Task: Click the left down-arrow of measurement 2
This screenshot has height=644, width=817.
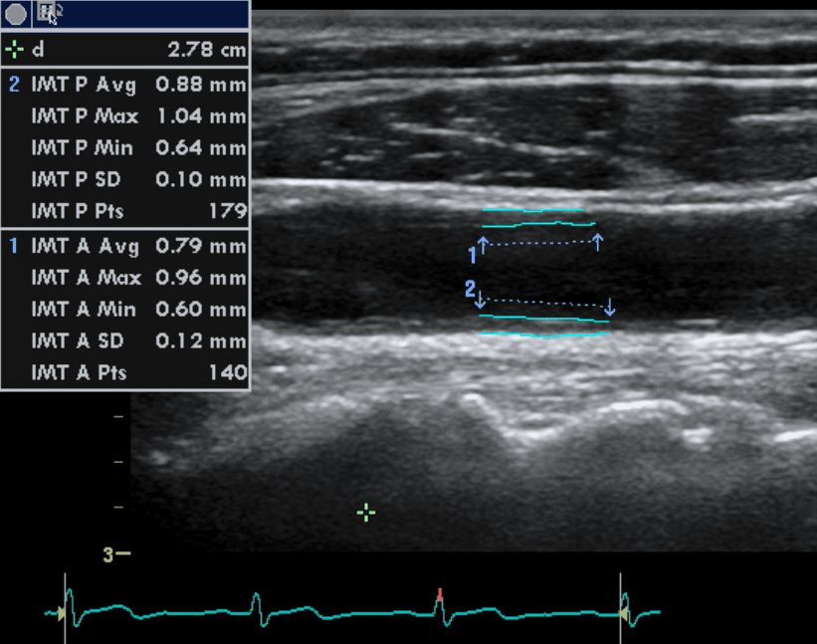Action: pos(480,300)
